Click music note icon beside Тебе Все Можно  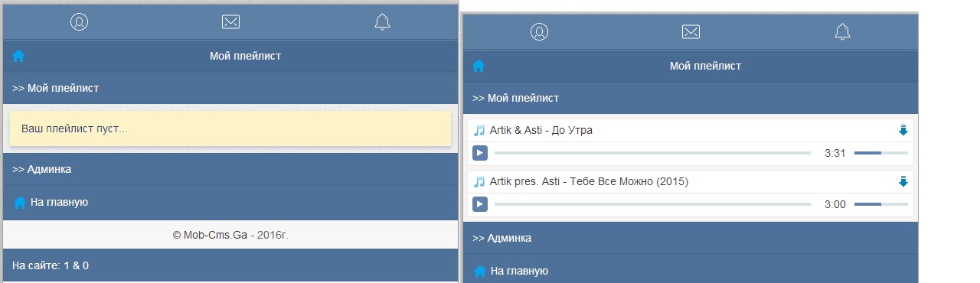(x=479, y=181)
